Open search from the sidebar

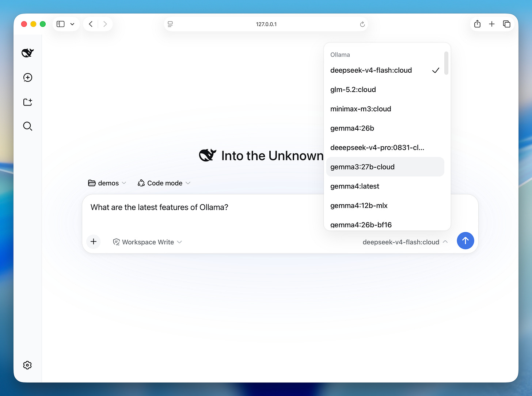tap(28, 126)
